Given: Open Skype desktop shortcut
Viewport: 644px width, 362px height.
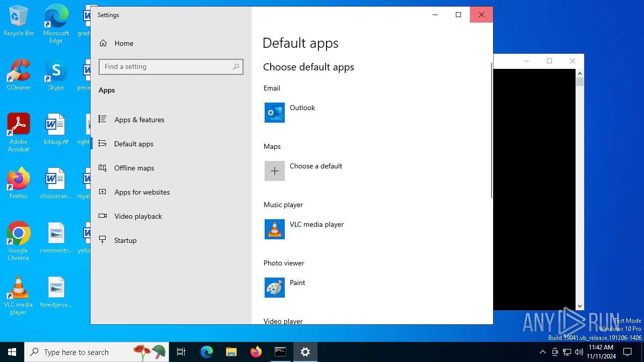Looking at the screenshot, I should (x=56, y=75).
